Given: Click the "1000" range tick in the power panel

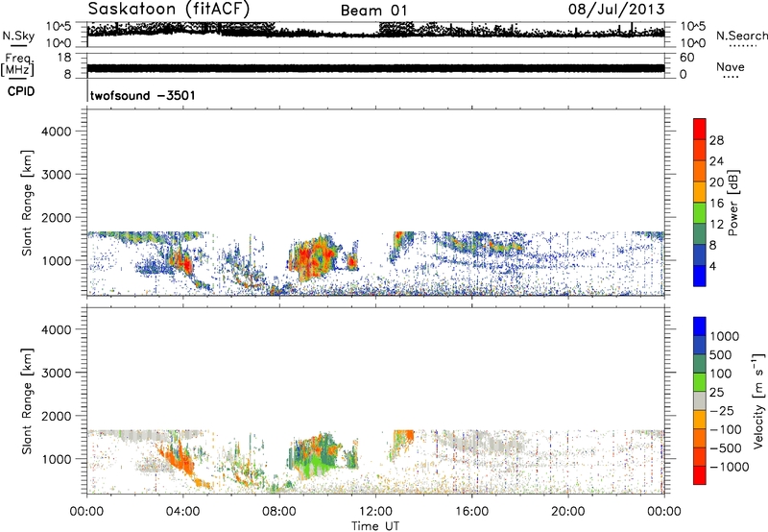Looking at the screenshot, I should point(56,261).
